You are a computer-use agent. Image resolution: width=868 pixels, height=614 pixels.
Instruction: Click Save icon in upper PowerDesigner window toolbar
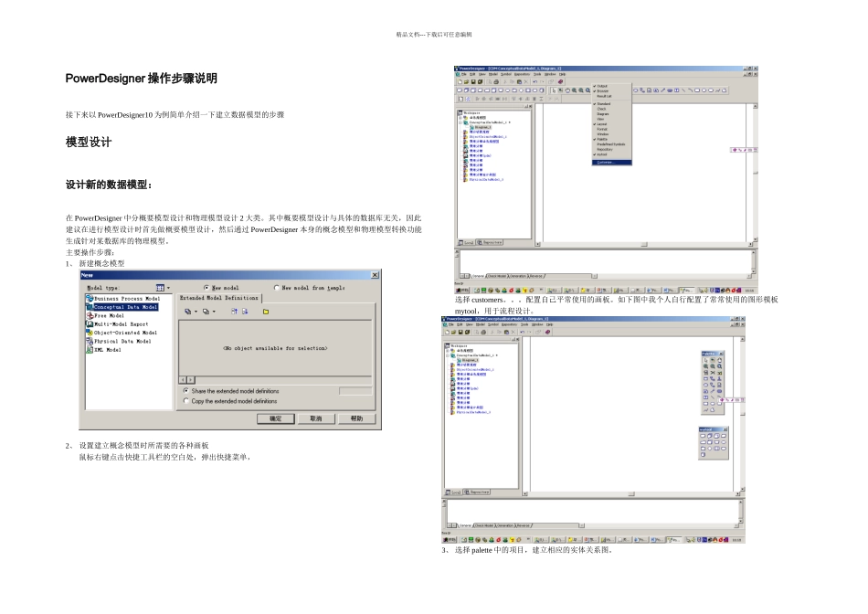(473, 81)
